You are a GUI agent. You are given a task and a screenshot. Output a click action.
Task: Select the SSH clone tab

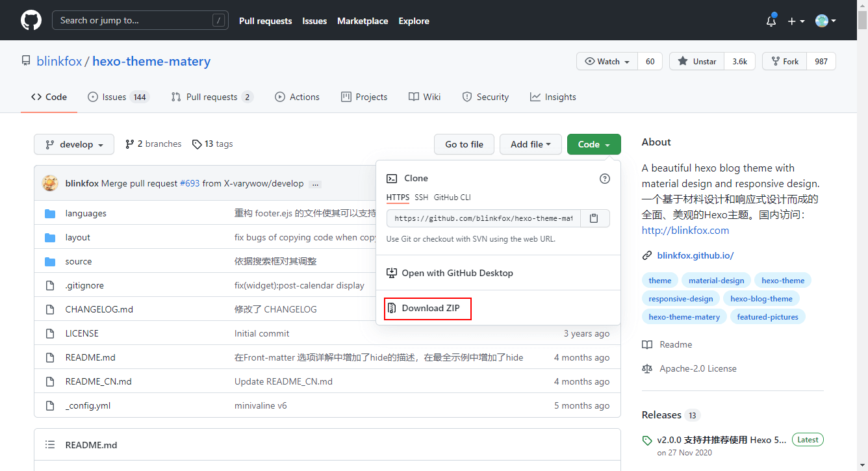pyautogui.click(x=422, y=197)
